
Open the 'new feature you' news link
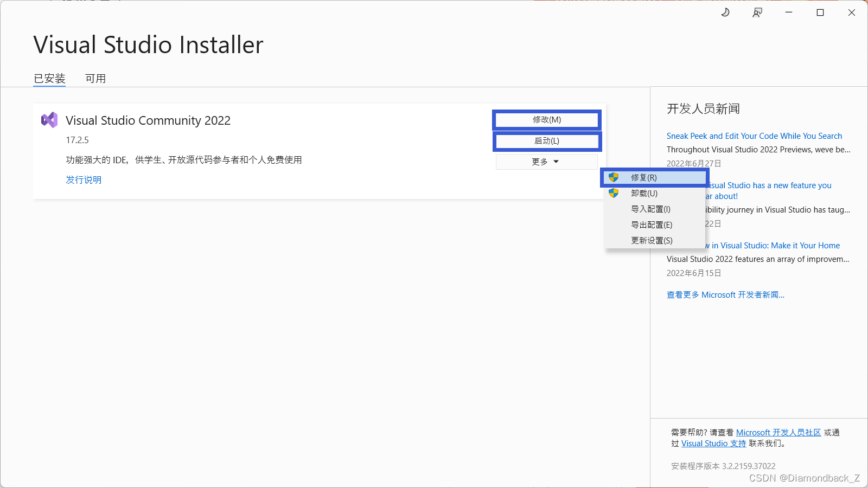point(768,191)
